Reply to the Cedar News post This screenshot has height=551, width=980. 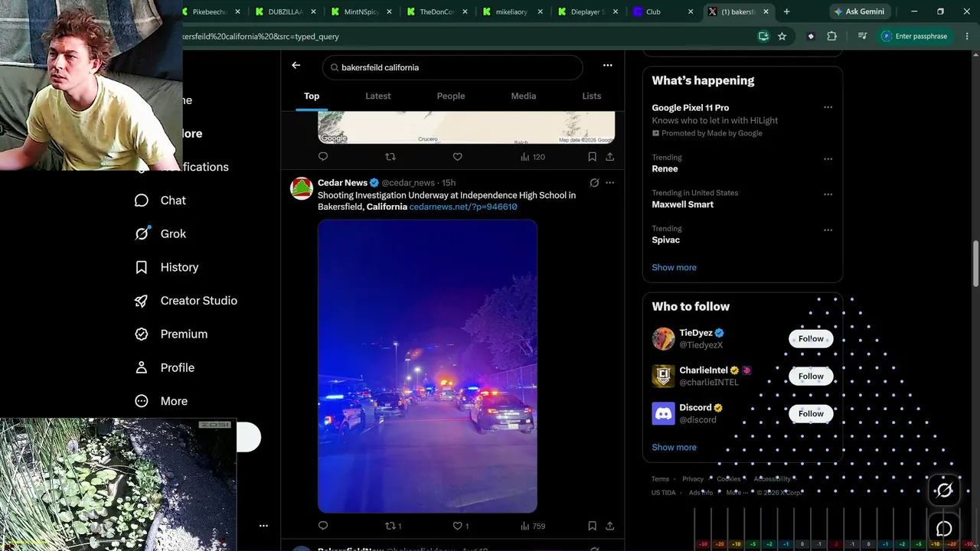pos(323,526)
